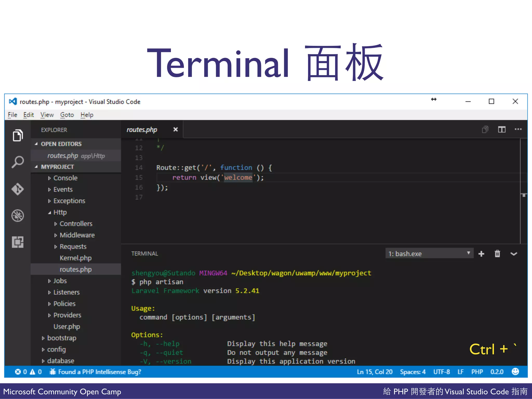Open the Debug view in activity bar
532x399 pixels.
(18, 216)
